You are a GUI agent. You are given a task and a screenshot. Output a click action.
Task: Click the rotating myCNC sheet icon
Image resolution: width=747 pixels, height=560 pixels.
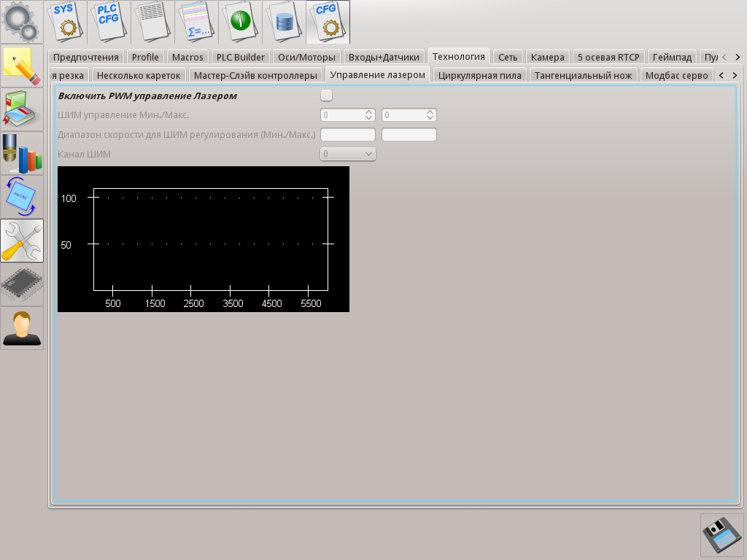(22, 197)
